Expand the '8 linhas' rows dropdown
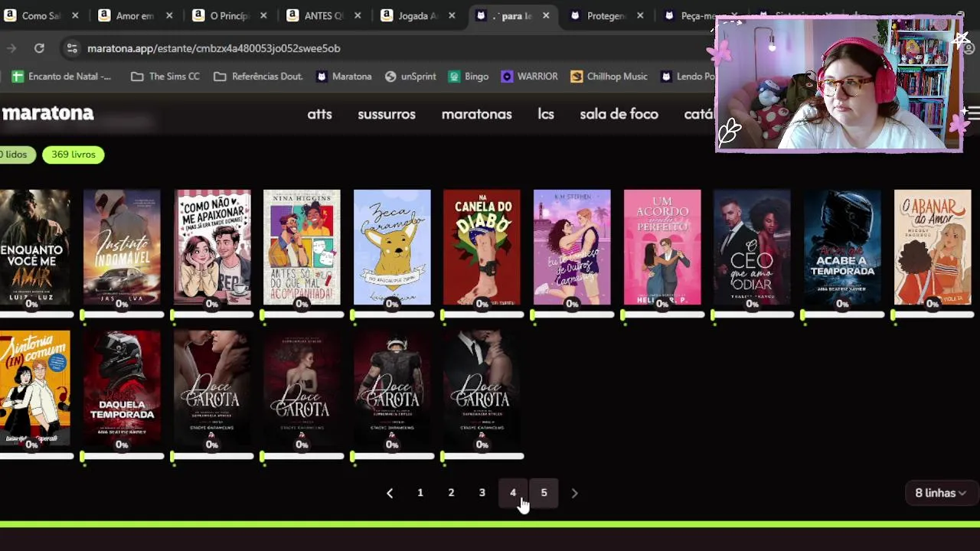980x551 pixels. [x=940, y=493]
